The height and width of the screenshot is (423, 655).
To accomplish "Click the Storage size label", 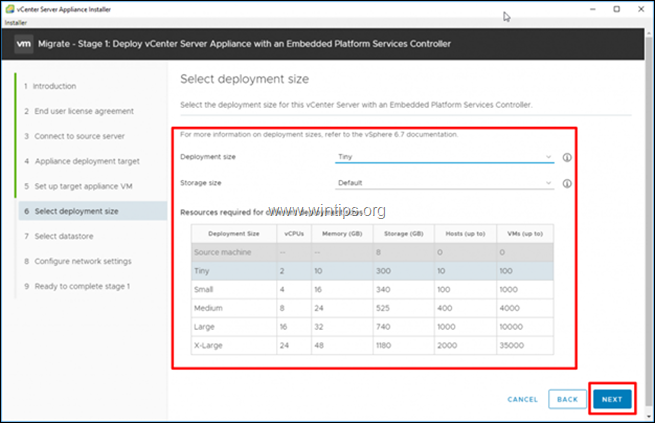I will [x=201, y=183].
